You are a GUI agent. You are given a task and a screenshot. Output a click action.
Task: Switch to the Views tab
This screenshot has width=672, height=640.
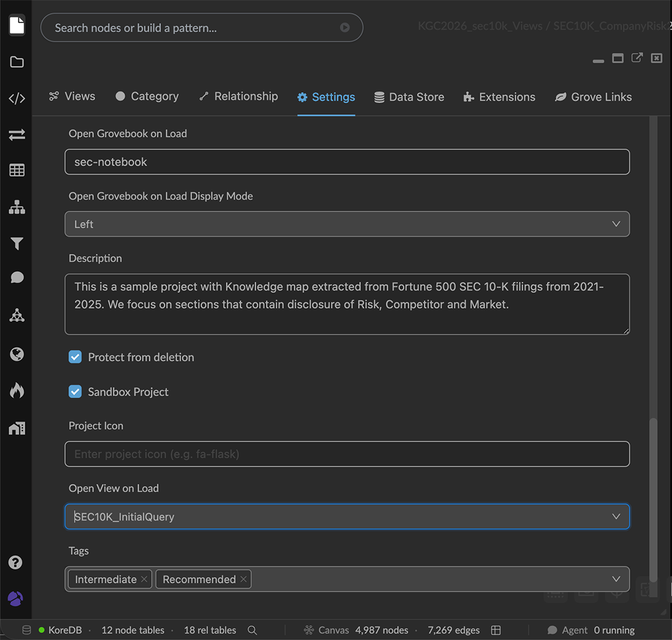click(x=72, y=96)
